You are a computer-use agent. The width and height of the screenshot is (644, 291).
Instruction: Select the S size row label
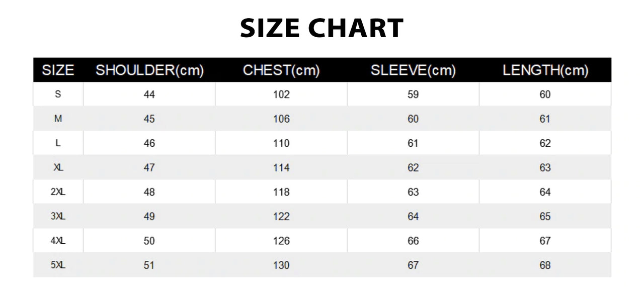point(58,94)
